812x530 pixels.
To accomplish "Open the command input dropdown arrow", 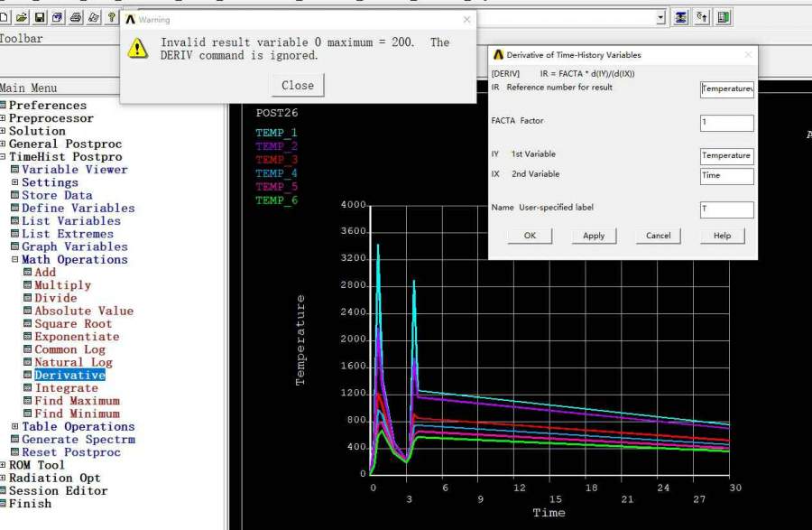I will (660, 17).
